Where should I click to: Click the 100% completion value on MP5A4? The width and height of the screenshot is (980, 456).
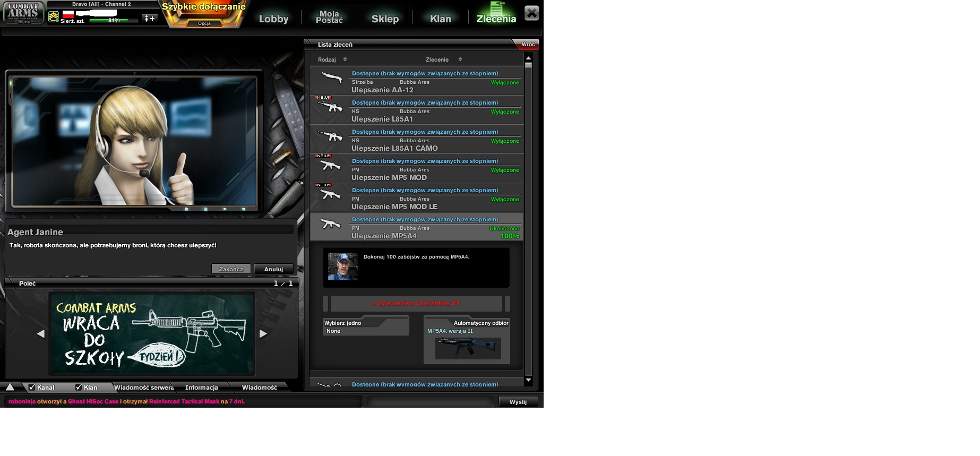[510, 236]
